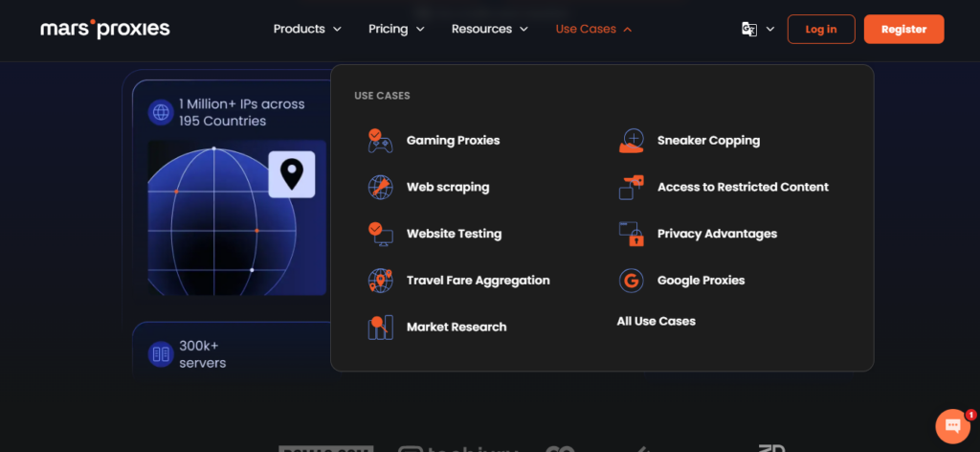This screenshot has width=980, height=452.
Task: Click the Market Research chart icon
Action: (380, 327)
